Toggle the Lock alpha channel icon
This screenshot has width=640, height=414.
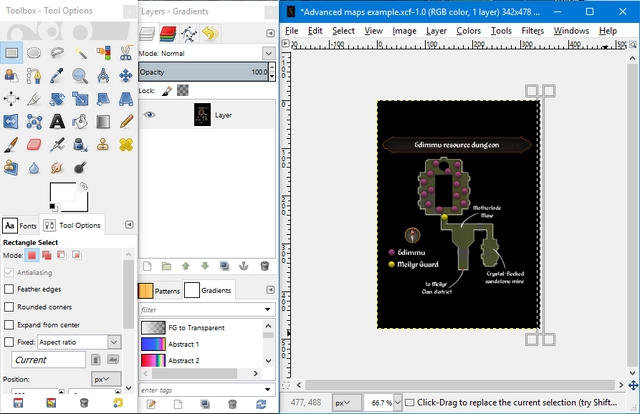[182, 91]
